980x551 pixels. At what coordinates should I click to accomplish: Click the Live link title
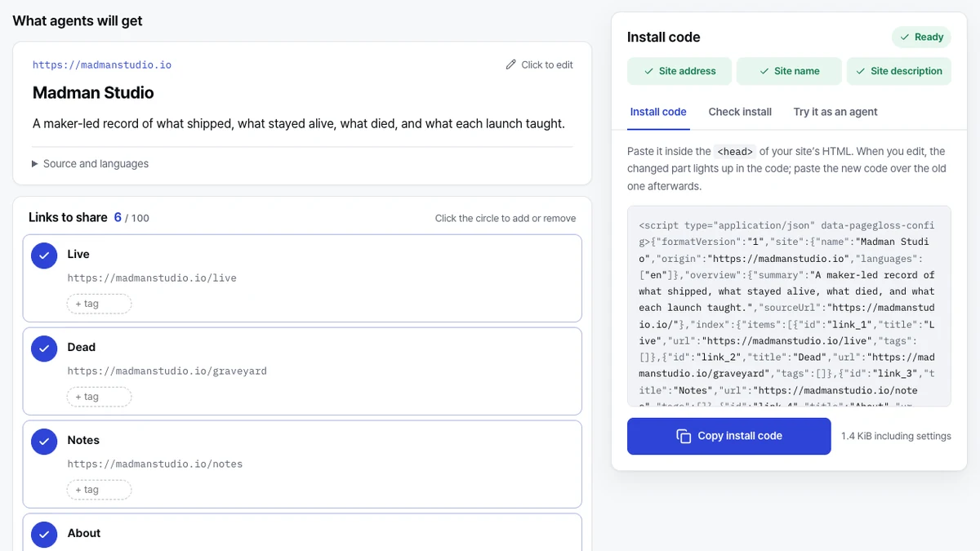(x=78, y=254)
